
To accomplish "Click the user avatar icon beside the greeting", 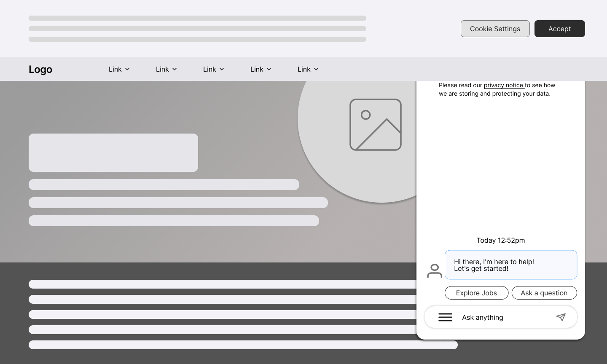I will (434, 271).
